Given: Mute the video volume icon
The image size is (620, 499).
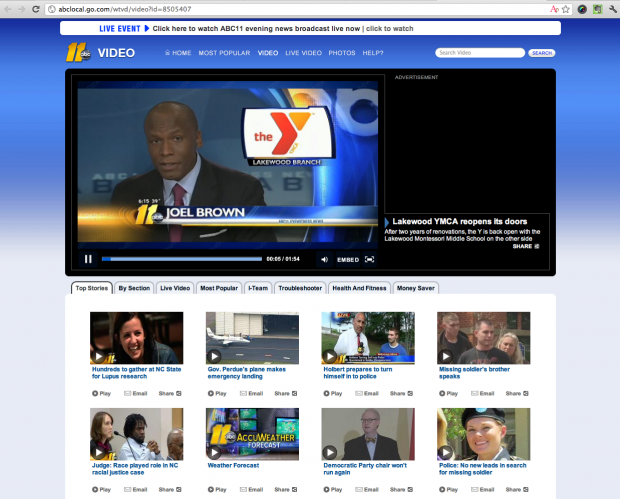Looking at the screenshot, I should click(x=325, y=259).
